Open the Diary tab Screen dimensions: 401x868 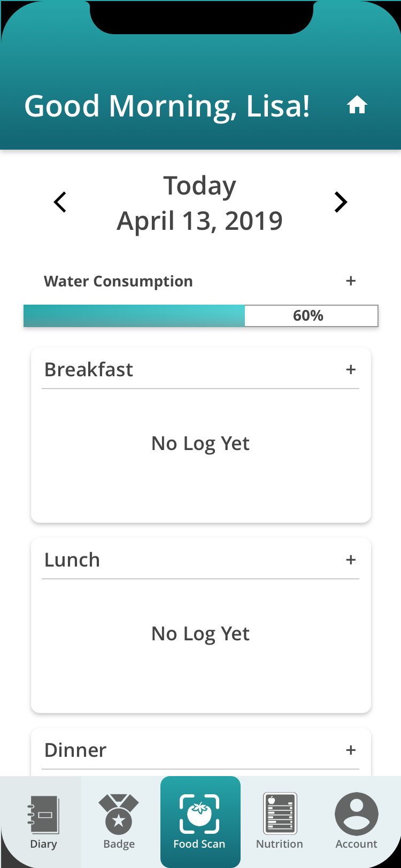tap(43, 821)
